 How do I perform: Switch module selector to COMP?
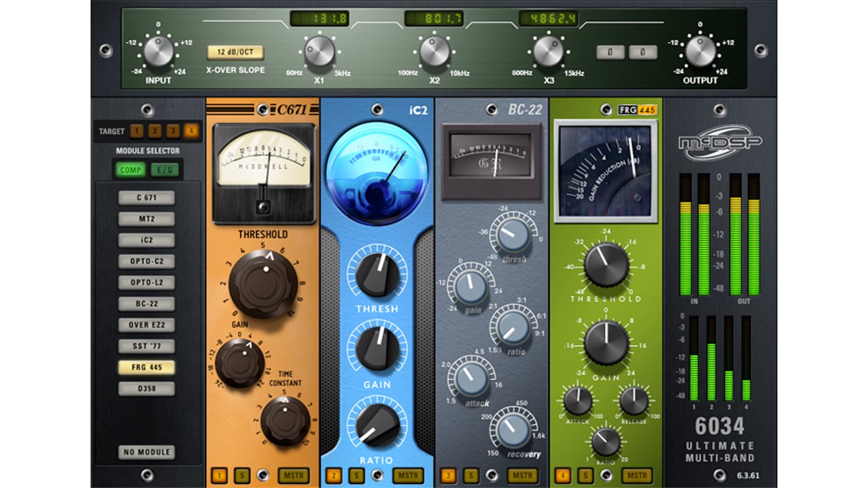[x=130, y=169]
